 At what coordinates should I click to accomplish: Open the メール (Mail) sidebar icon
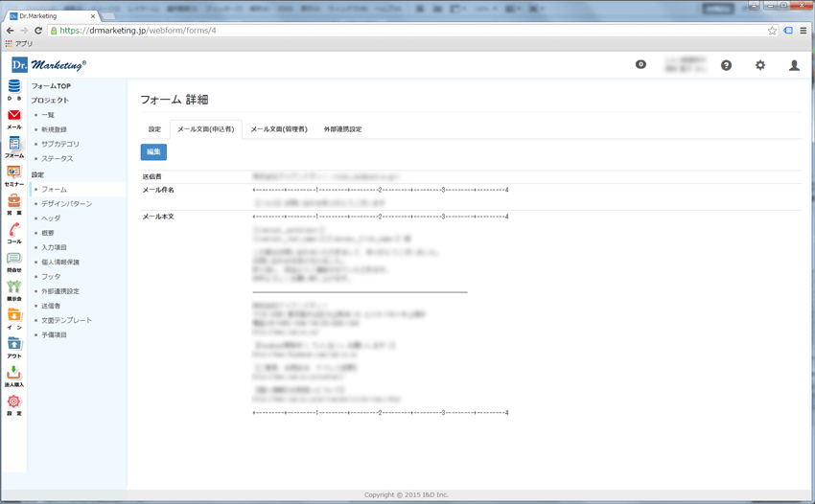(x=13, y=118)
